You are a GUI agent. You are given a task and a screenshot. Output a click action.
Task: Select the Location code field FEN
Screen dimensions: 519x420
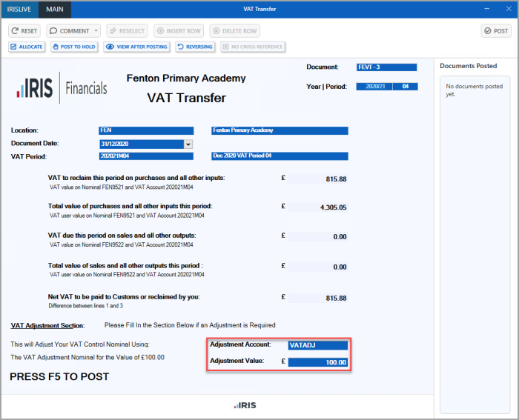146,130
